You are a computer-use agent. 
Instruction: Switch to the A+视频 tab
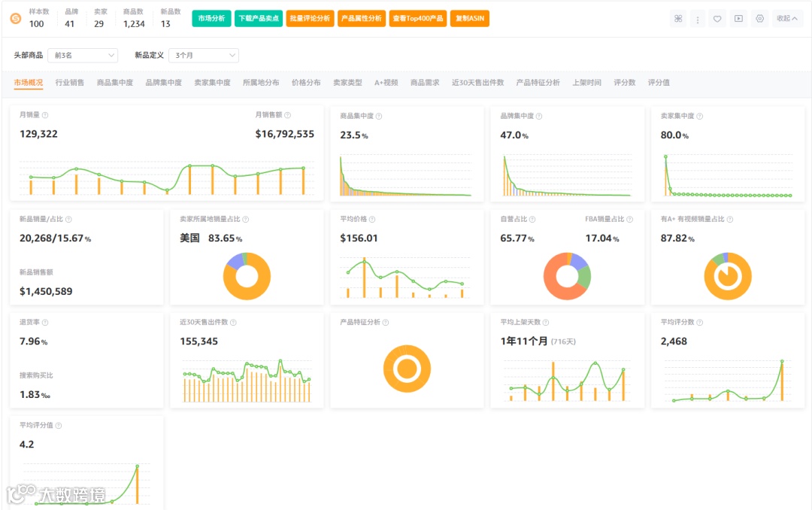[386, 83]
